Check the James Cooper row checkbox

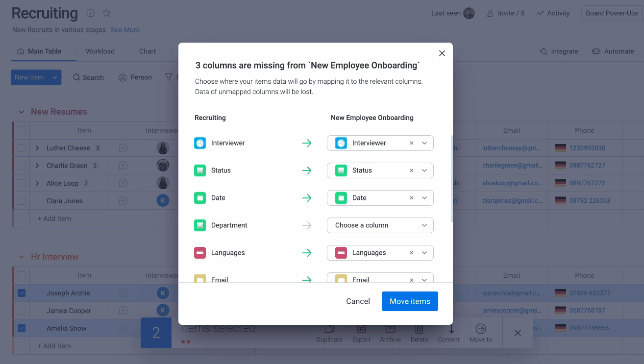coord(22,311)
